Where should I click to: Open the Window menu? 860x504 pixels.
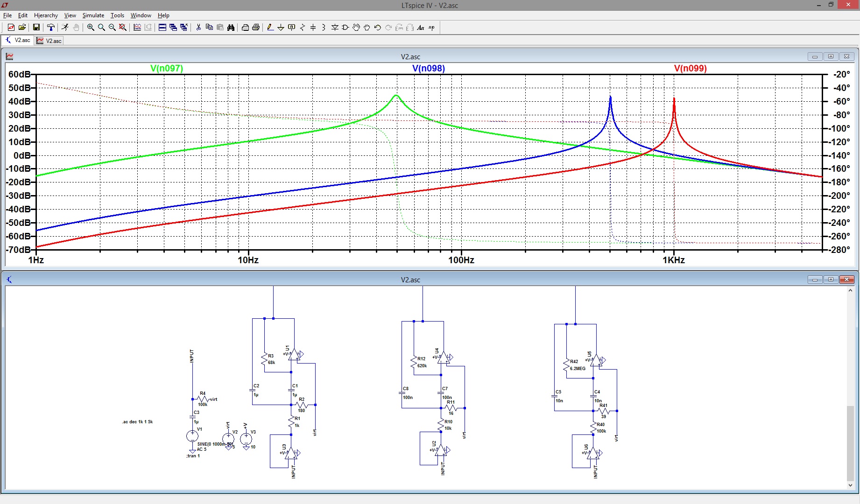pos(141,15)
